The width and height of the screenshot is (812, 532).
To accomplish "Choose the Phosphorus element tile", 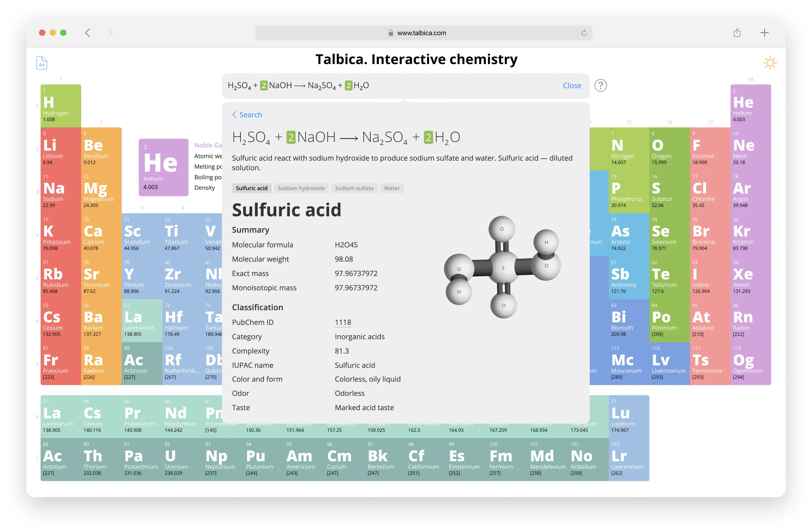I will 629,192.
